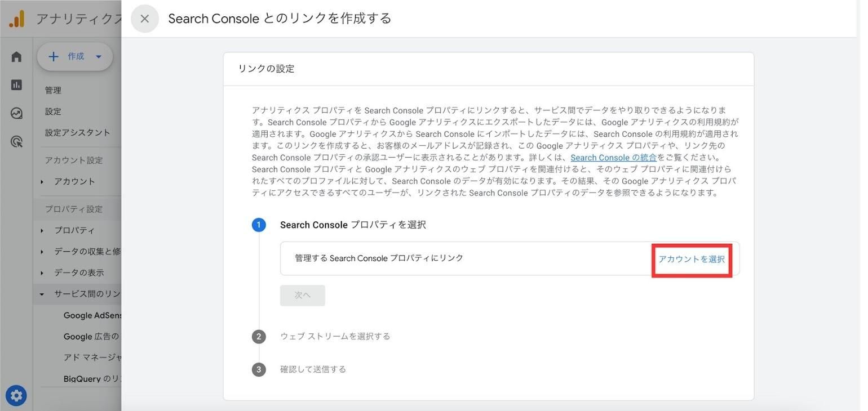Click the アナリティクス product title
The height and width of the screenshot is (411, 868).
[x=79, y=19]
